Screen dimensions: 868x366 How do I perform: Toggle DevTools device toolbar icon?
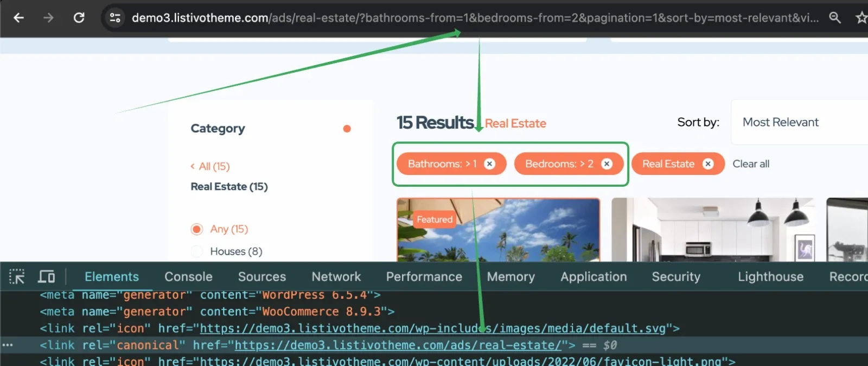46,277
